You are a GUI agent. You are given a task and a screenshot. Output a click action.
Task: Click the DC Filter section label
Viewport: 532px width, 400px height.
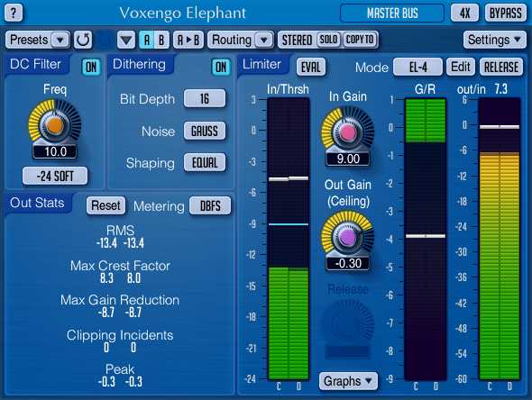[36, 64]
